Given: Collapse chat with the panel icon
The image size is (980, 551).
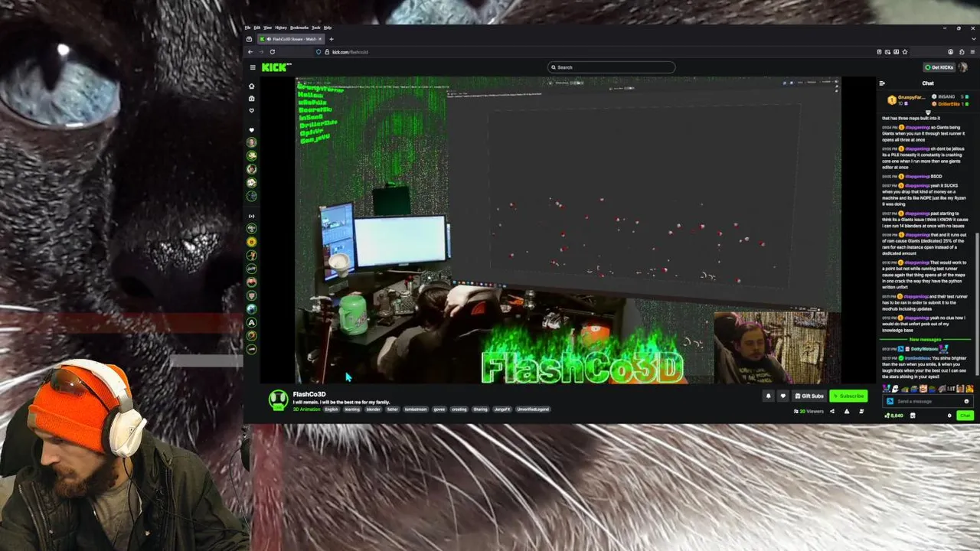Looking at the screenshot, I should pos(882,83).
